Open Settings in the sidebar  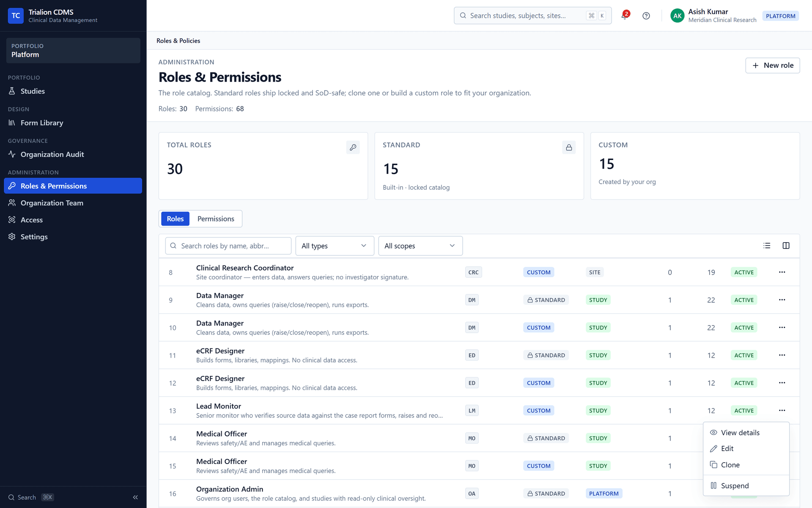point(73,237)
